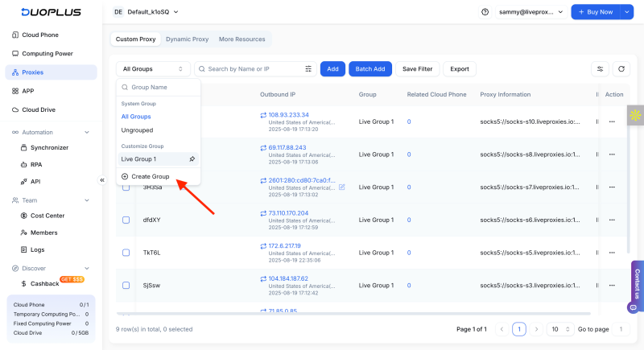Select page 1 in pagination
This screenshot has width=644, height=350.
pyautogui.click(x=519, y=329)
